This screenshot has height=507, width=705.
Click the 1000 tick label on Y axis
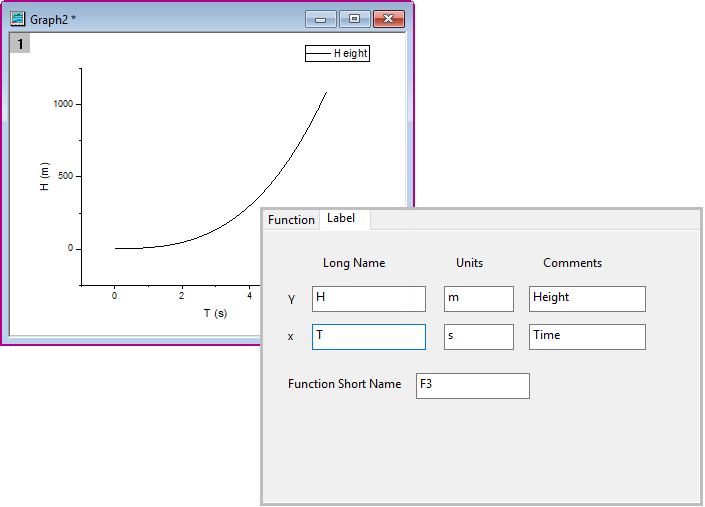coord(63,104)
